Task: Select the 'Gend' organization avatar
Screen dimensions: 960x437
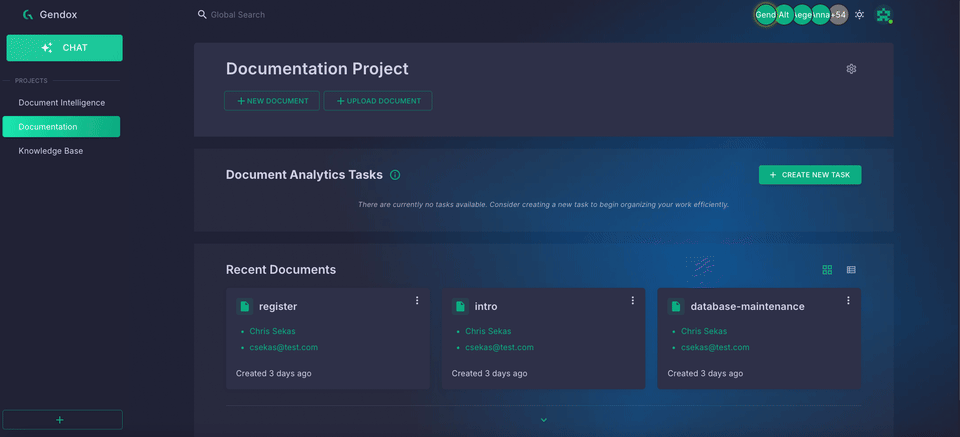Action: 765,15
